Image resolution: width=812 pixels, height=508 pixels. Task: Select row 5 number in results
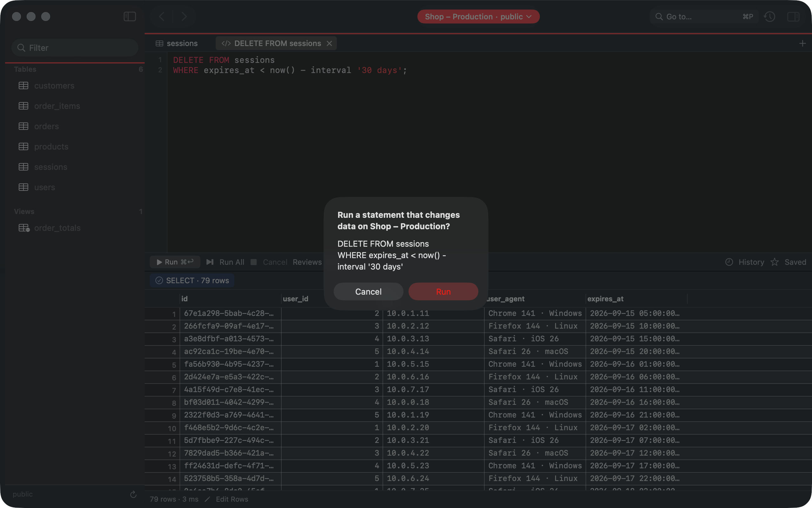(174, 365)
